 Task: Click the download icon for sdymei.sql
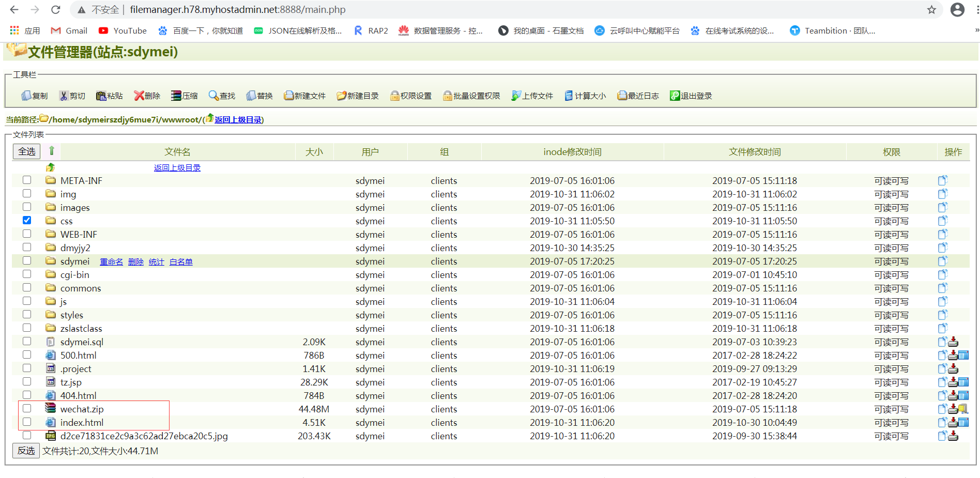(953, 342)
